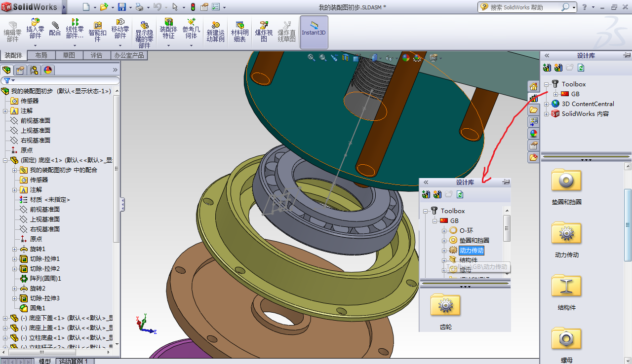Switch to the 草图 tab
This screenshot has height=364, width=632.
[x=69, y=55]
